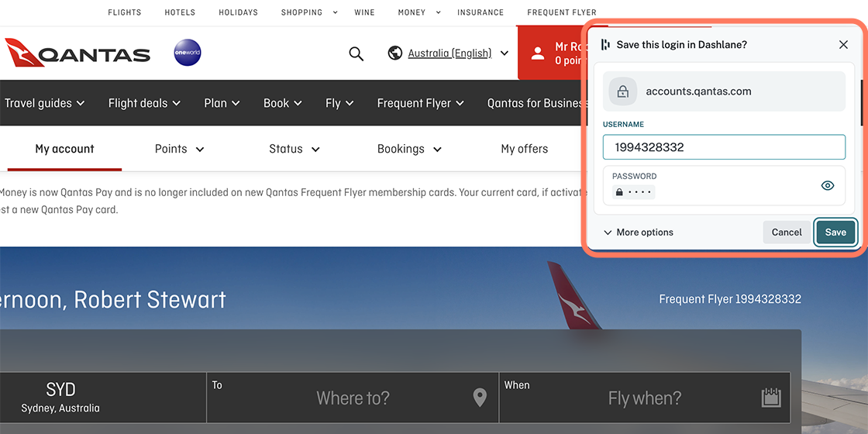
Task: Open the calendar icon in When field
Action: (771, 397)
